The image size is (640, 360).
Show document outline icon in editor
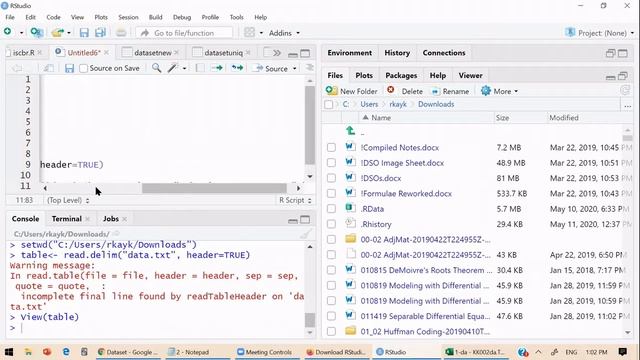click(x=309, y=68)
